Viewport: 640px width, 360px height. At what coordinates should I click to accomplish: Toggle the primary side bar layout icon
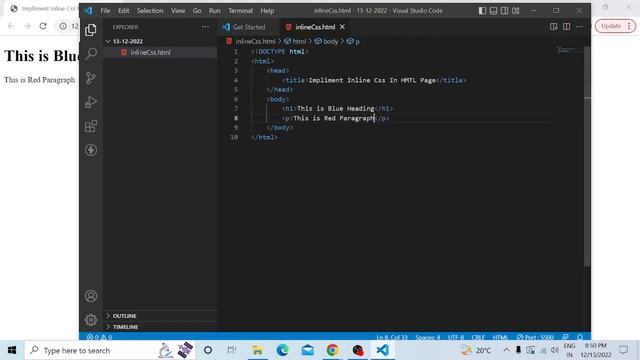[x=482, y=11]
